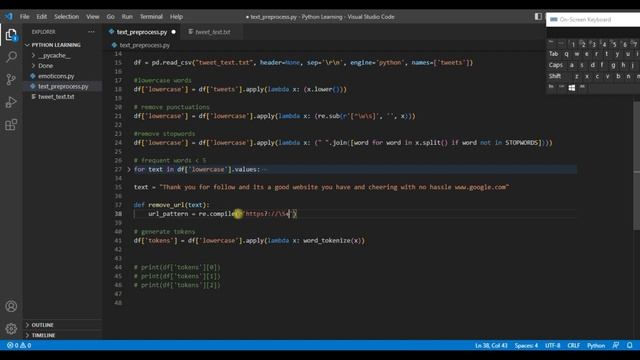Click the Spaces: 4 indentation setting
This screenshot has height=360, width=640.
526,345
